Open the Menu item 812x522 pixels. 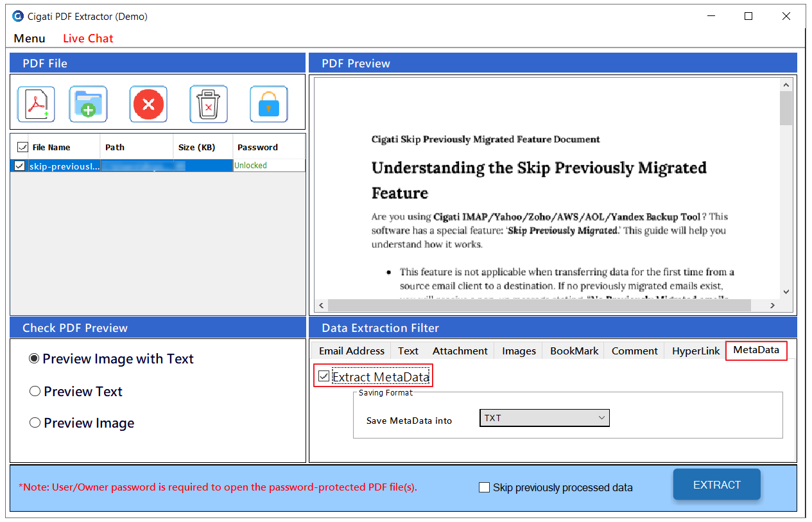point(30,39)
